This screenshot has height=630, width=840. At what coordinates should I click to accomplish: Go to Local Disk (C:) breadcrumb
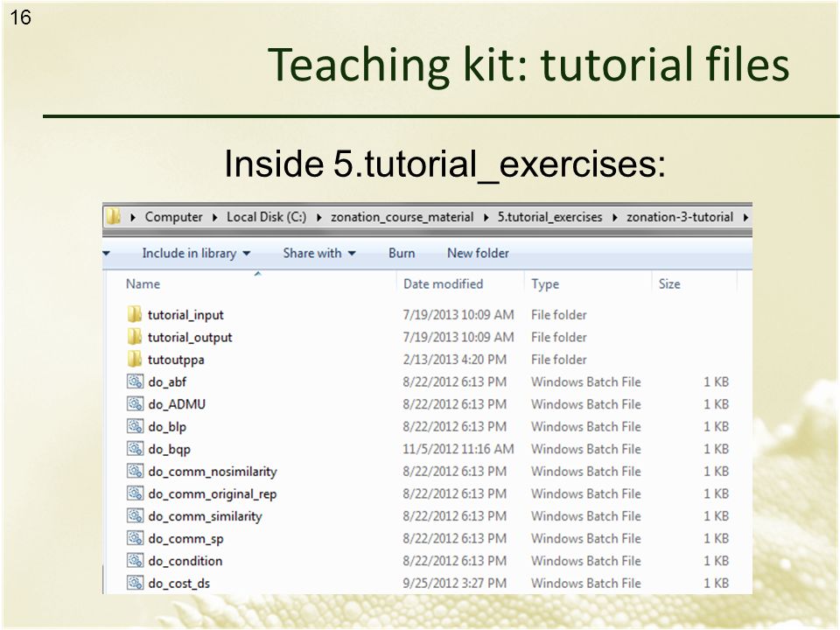pos(266,217)
